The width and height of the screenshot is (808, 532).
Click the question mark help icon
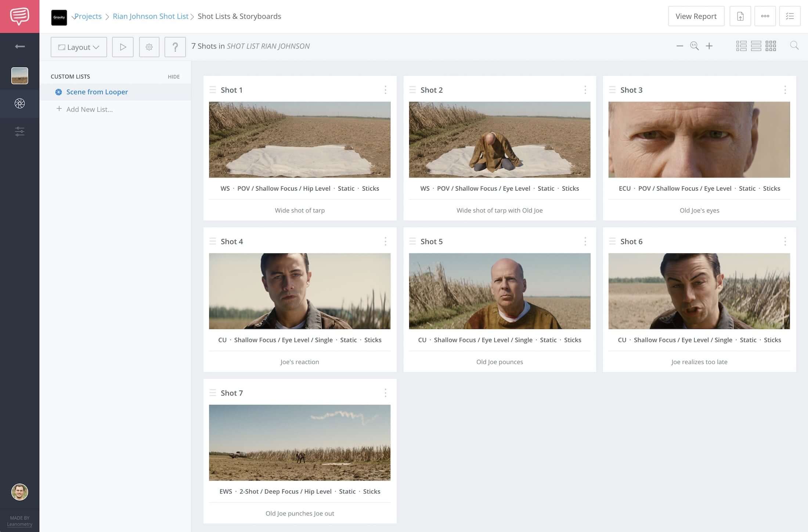[x=175, y=47]
